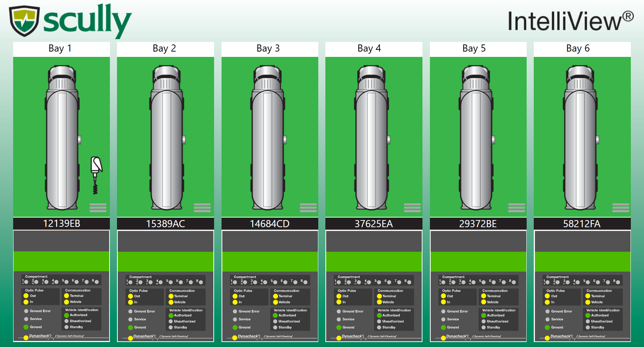Select the Bay 1 tanker truck graphic
Image resolution: width=644 pixels, height=347 pixels.
[x=62, y=137]
